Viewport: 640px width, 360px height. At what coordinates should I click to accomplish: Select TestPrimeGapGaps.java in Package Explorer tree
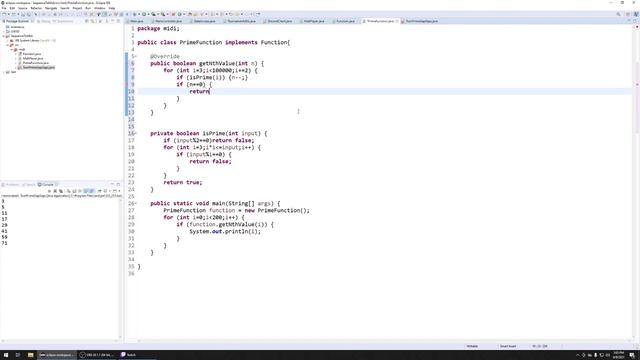tap(38, 67)
